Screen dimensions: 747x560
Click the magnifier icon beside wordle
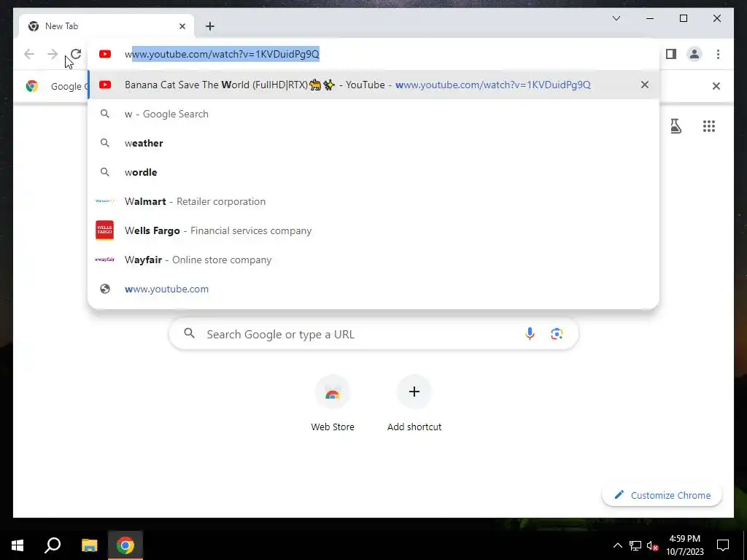[105, 172]
